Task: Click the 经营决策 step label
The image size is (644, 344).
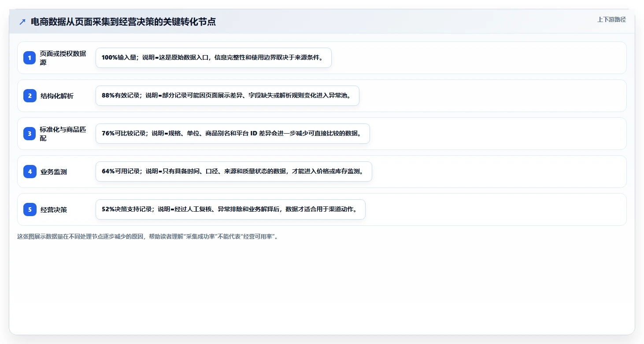Action: click(x=54, y=209)
